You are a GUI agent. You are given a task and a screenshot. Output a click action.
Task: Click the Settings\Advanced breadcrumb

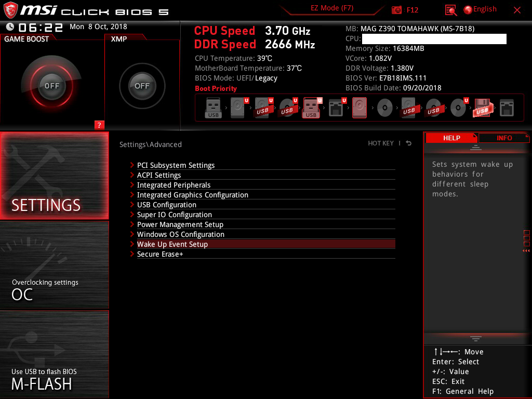point(151,144)
